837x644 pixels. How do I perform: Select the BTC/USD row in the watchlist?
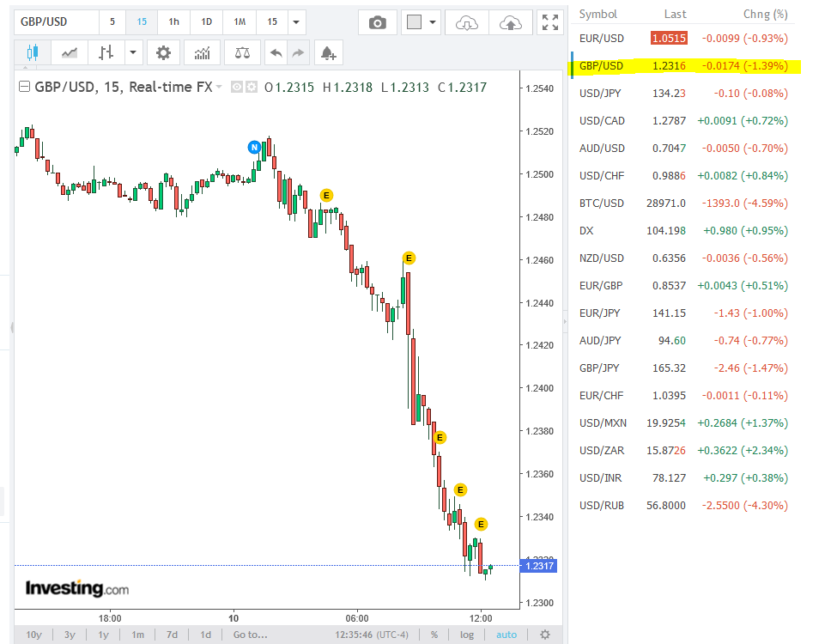click(683, 204)
